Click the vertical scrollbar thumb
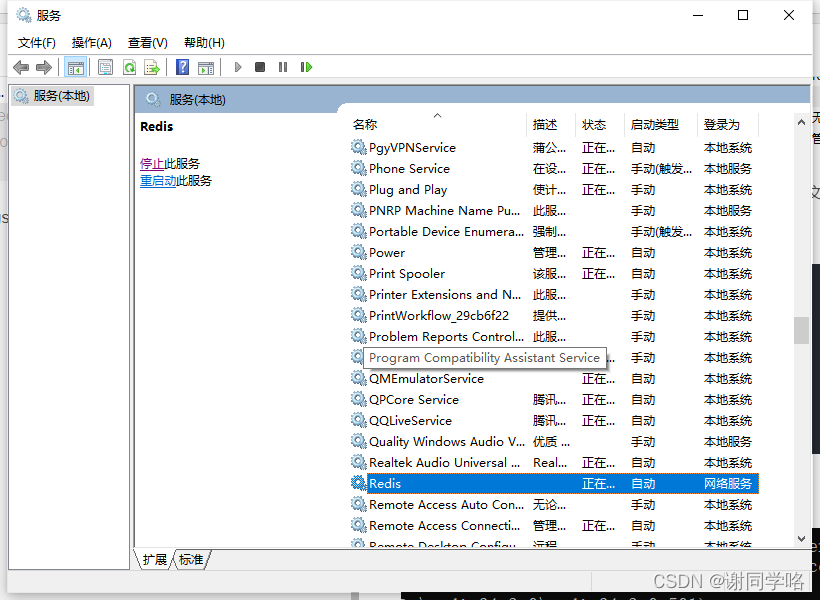Viewport: 820px width, 600px height. tap(801, 331)
